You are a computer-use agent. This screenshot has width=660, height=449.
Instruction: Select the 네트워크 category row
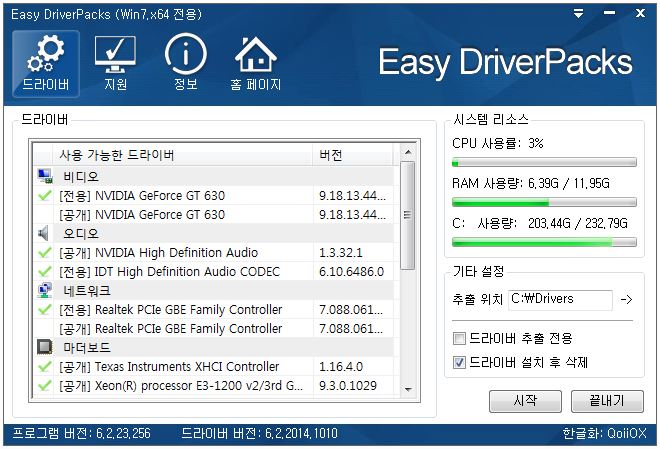click(215, 290)
